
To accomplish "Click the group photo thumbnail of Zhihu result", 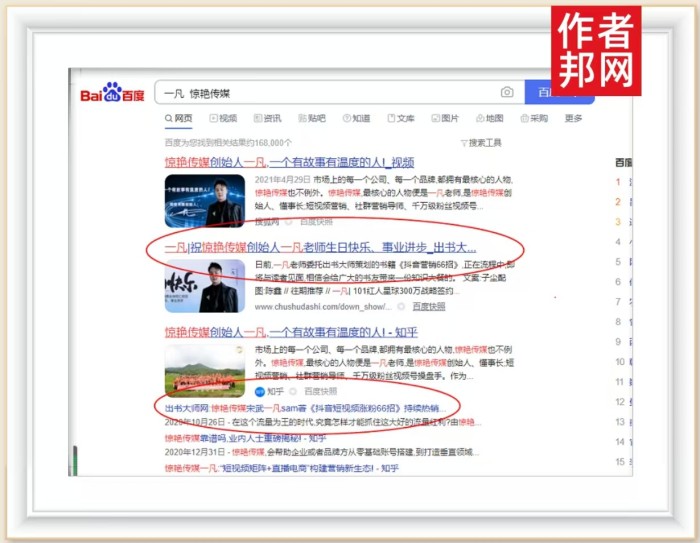I will (x=205, y=371).
